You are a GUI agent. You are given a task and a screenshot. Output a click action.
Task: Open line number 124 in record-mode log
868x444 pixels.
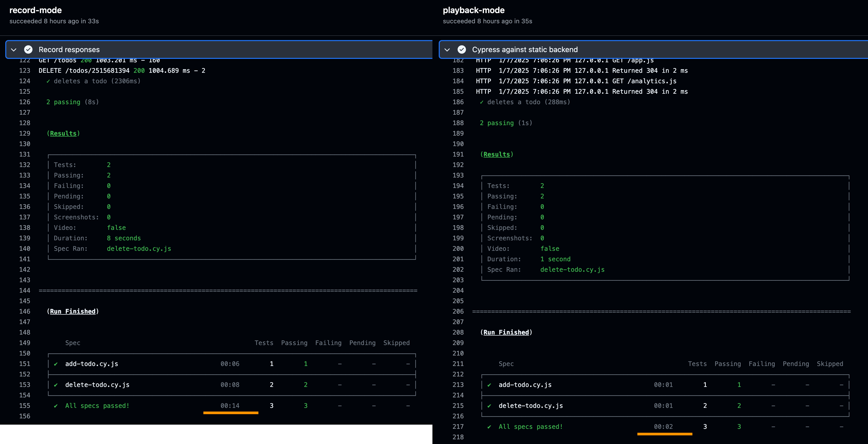click(x=25, y=81)
